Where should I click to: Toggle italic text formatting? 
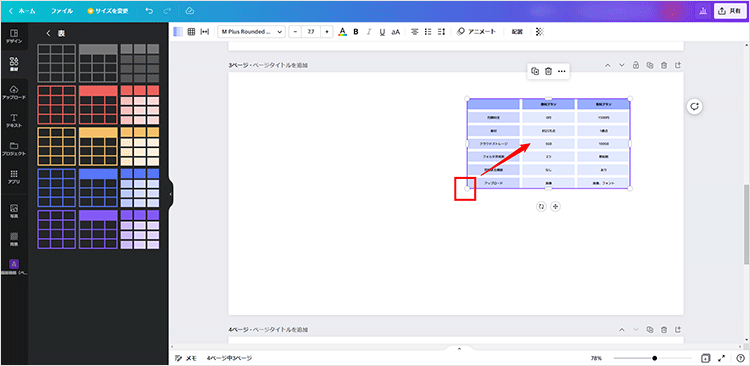tap(369, 32)
